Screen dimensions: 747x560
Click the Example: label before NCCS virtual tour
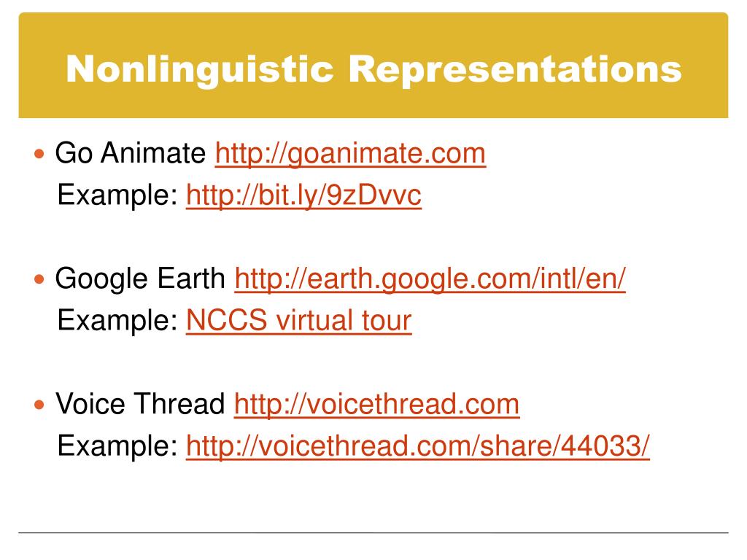(117, 320)
